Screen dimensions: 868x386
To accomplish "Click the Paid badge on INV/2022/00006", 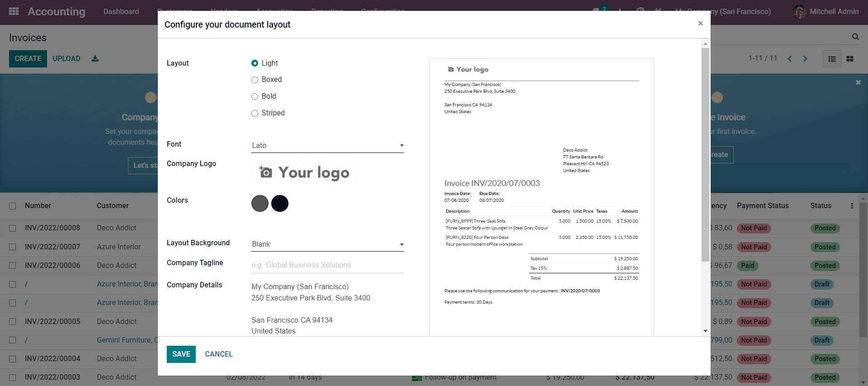I will pos(747,266).
